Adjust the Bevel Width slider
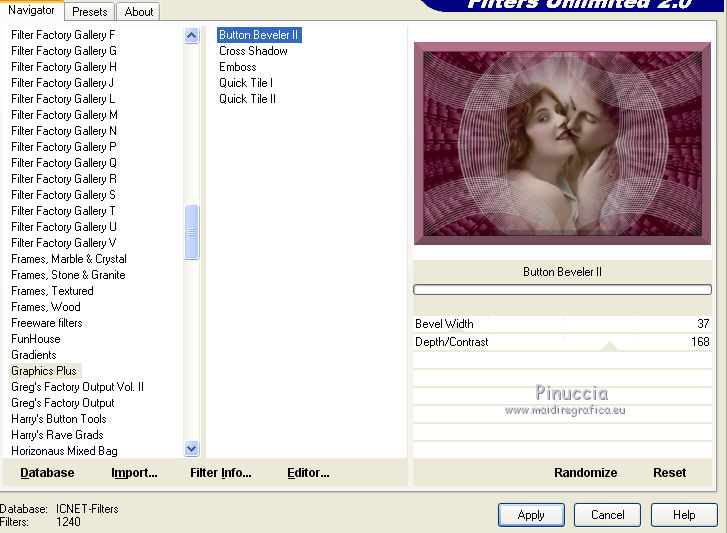The width and height of the screenshot is (727, 533). [562, 324]
